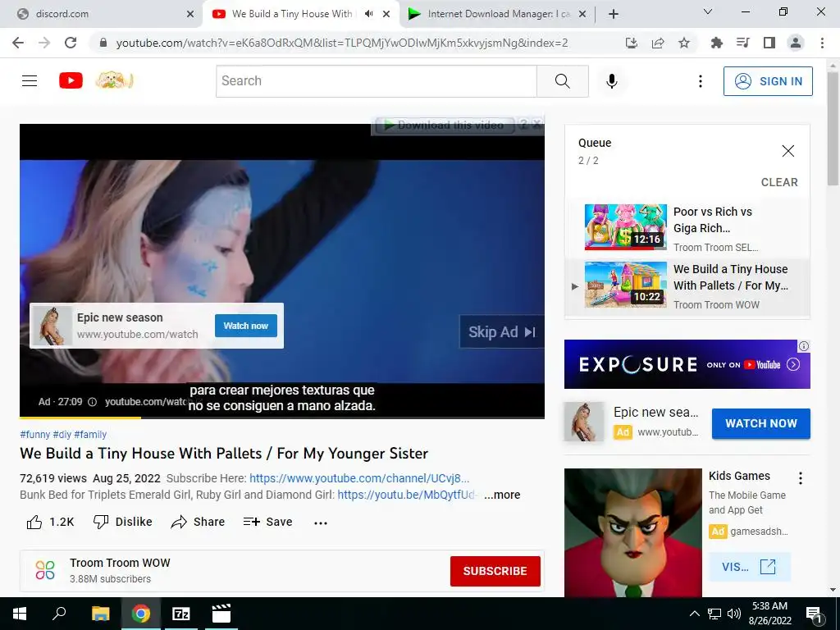The width and height of the screenshot is (840, 630).
Task: Open the YouTube hamburger guide menu
Action: pos(30,81)
